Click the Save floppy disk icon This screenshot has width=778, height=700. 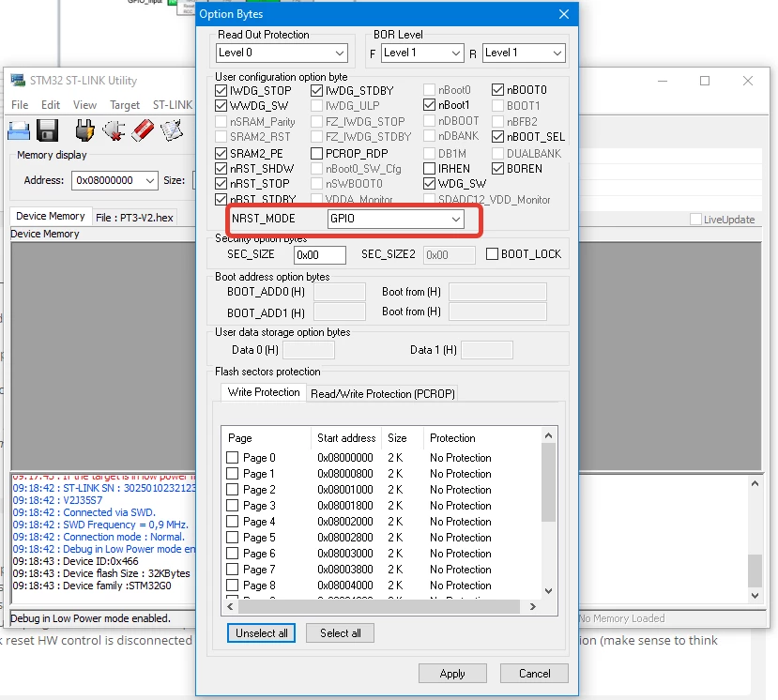(47, 130)
